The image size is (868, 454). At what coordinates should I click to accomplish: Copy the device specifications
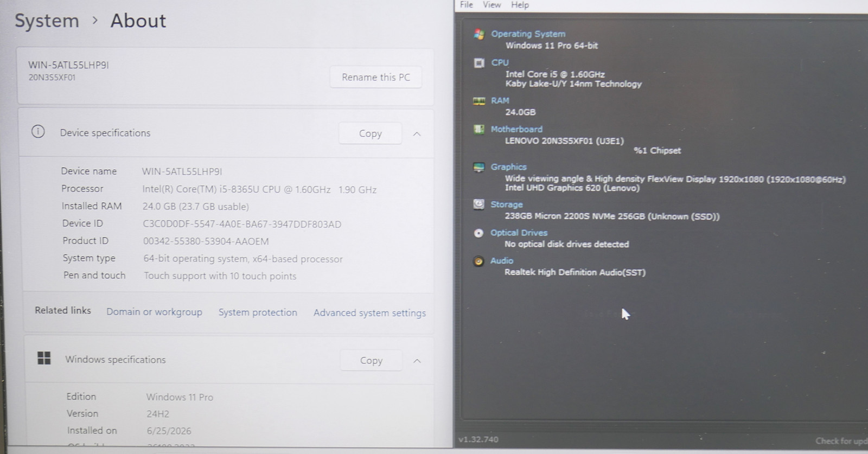371,133
